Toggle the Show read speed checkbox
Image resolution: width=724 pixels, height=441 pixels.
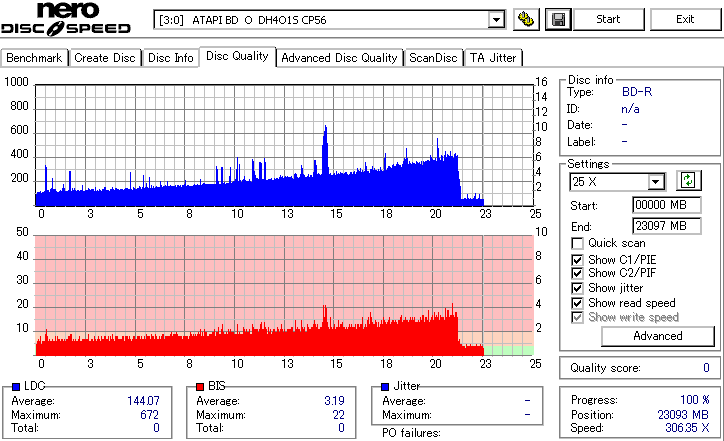coord(577,303)
